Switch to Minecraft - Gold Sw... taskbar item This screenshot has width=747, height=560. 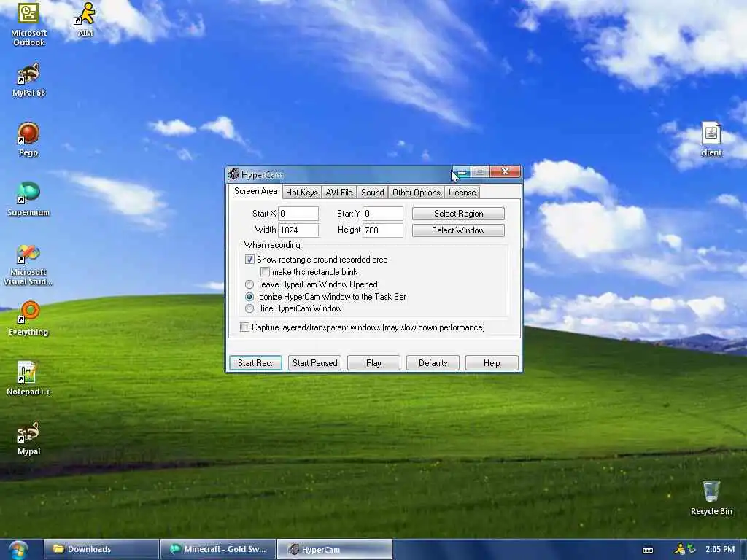218,550
